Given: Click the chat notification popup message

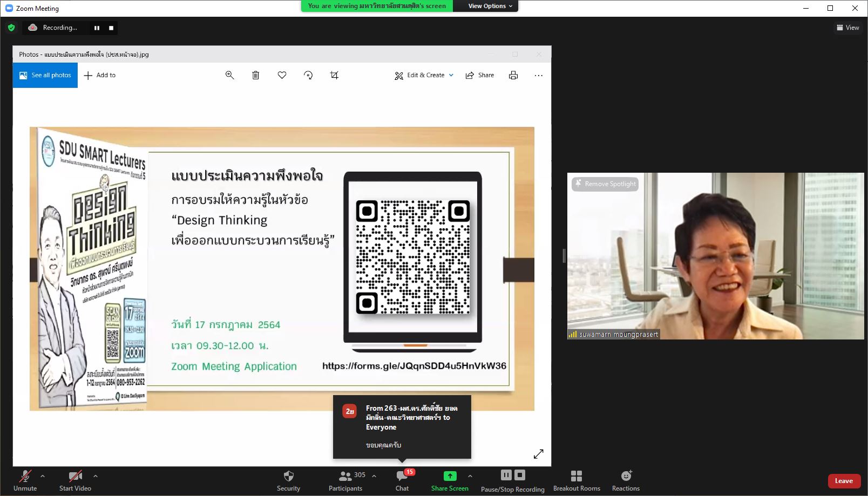Looking at the screenshot, I should pos(402,427).
